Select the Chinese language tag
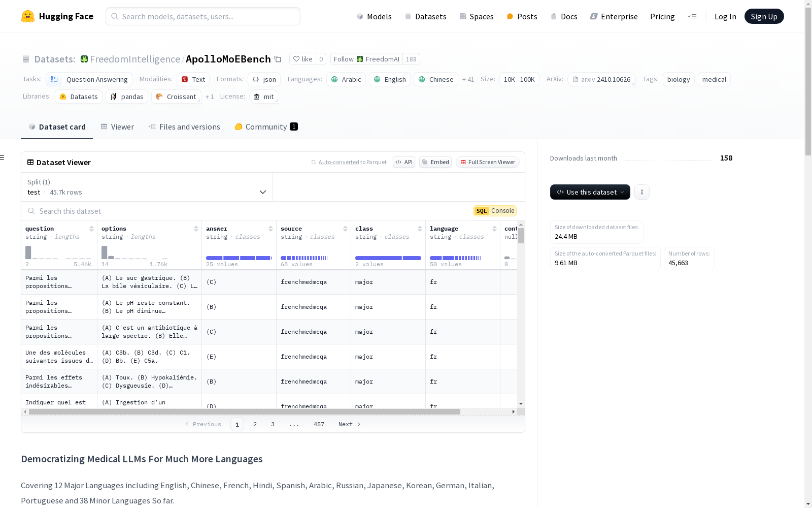Image resolution: width=812 pixels, height=508 pixels. click(436, 79)
